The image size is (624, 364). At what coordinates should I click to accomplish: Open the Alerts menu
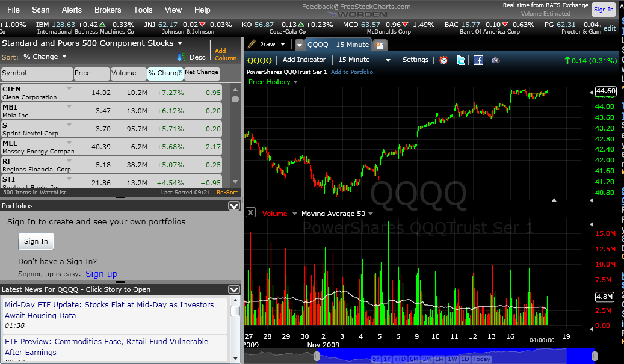click(72, 10)
